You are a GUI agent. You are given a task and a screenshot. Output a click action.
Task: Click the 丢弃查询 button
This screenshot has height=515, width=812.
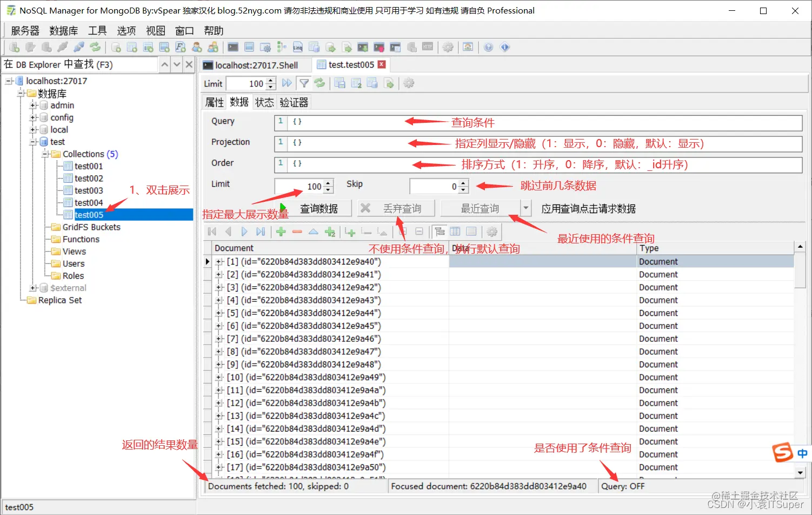(x=396, y=208)
